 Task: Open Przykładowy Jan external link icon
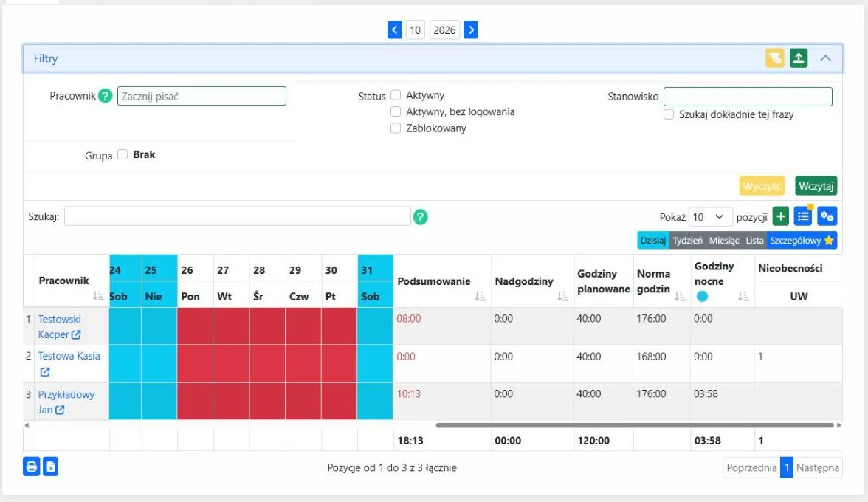(x=60, y=410)
